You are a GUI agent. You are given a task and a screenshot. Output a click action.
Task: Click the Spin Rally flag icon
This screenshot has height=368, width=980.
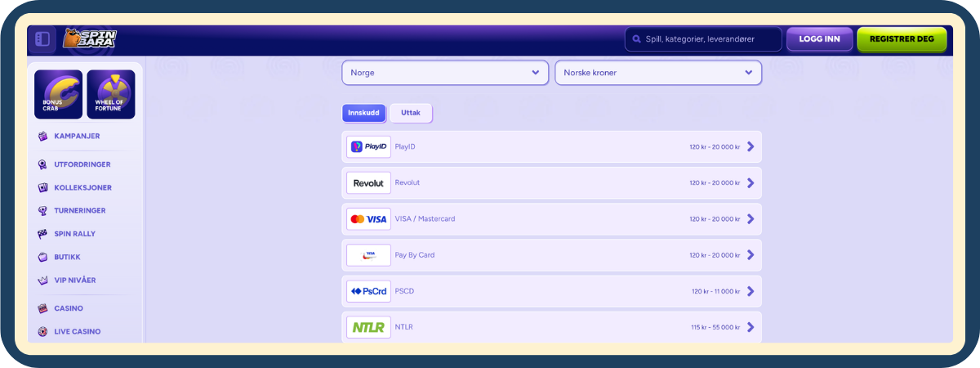[x=42, y=234]
